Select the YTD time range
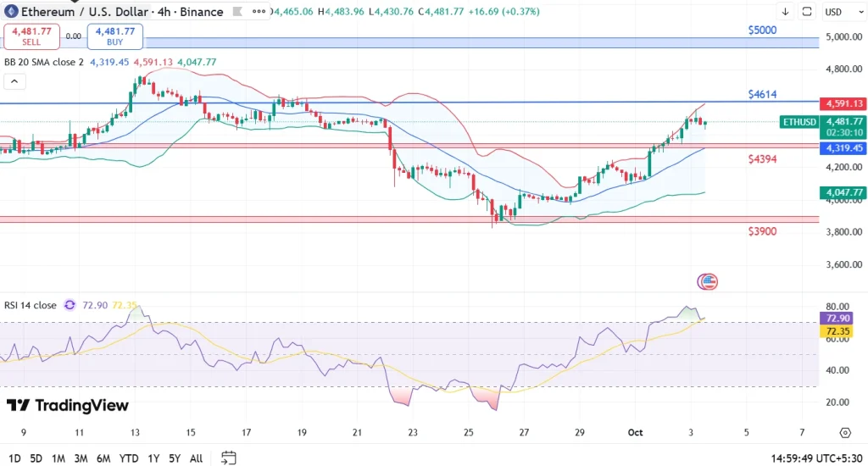 coord(129,458)
